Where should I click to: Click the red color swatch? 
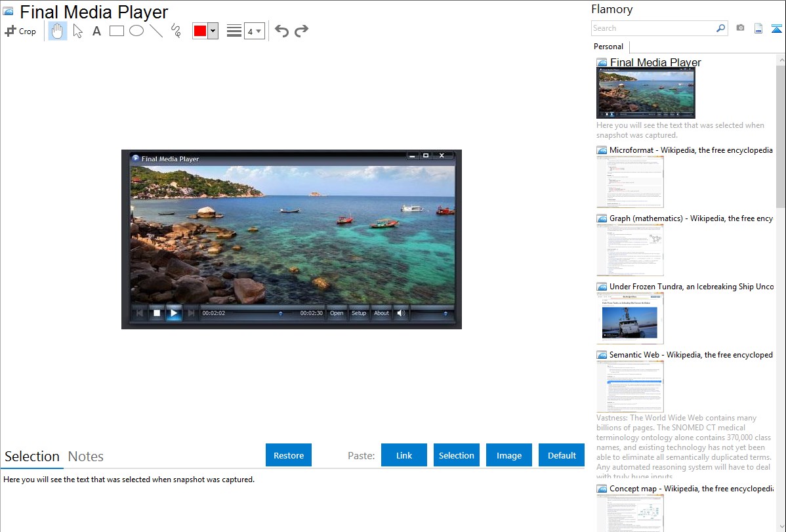200,31
